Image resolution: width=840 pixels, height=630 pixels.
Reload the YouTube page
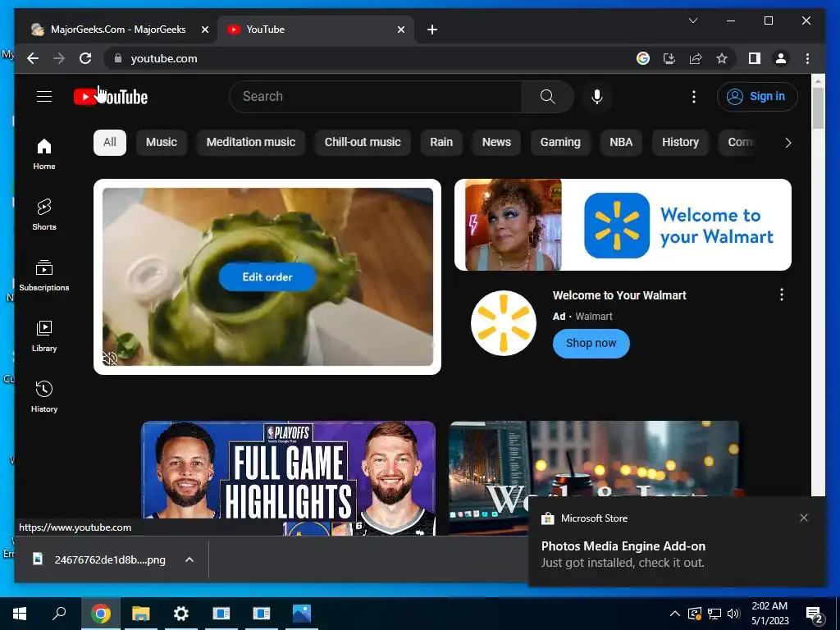pyautogui.click(x=85, y=58)
